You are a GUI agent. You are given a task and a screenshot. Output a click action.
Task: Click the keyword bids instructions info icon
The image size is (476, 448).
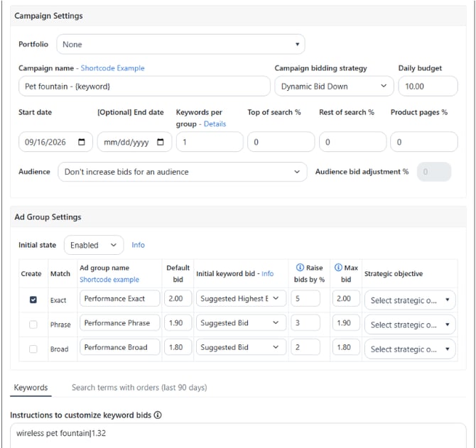pyautogui.click(x=158, y=415)
